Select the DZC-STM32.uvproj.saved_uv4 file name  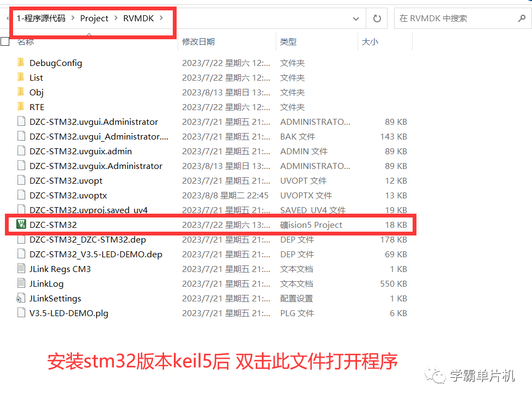(88, 210)
